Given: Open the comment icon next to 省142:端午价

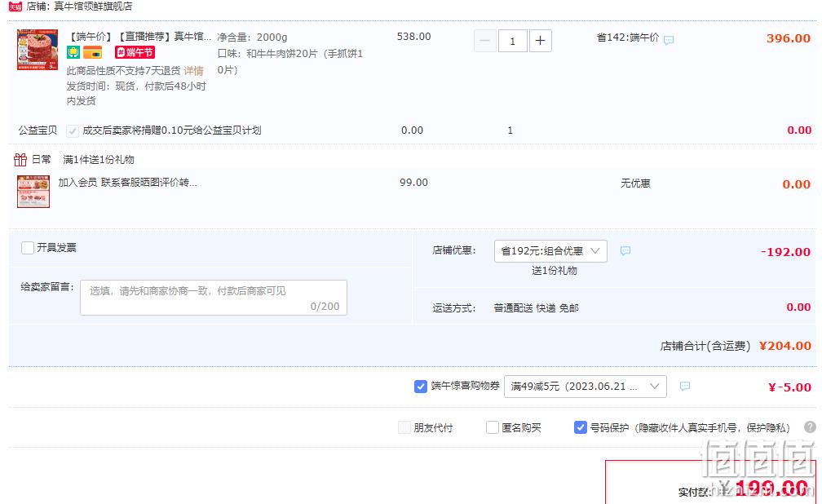Looking at the screenshot, I should coord(669,40).
